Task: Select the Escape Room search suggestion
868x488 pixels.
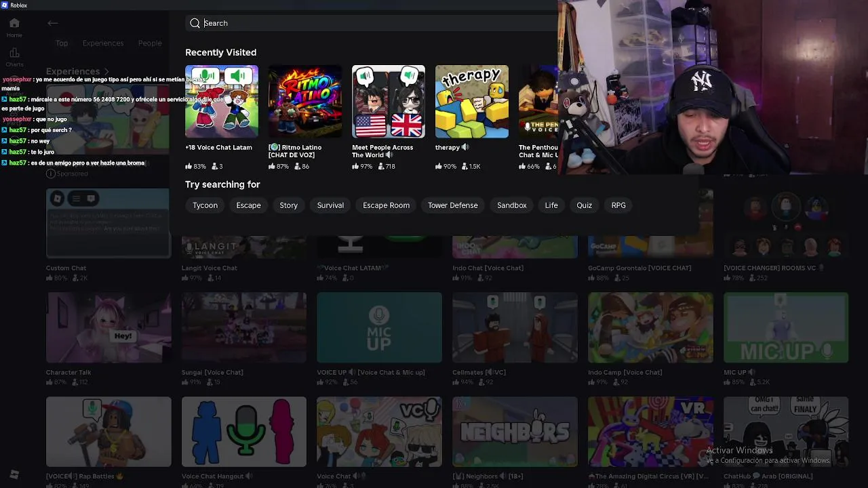Action: (x=386, y=205)
